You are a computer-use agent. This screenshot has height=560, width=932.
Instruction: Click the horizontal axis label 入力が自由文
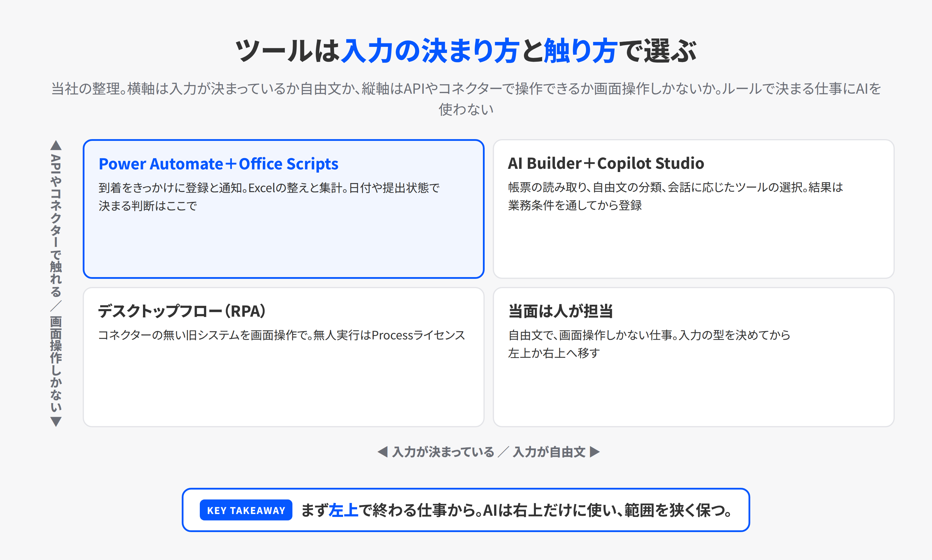pyautogui.click(x=549, y=452)
